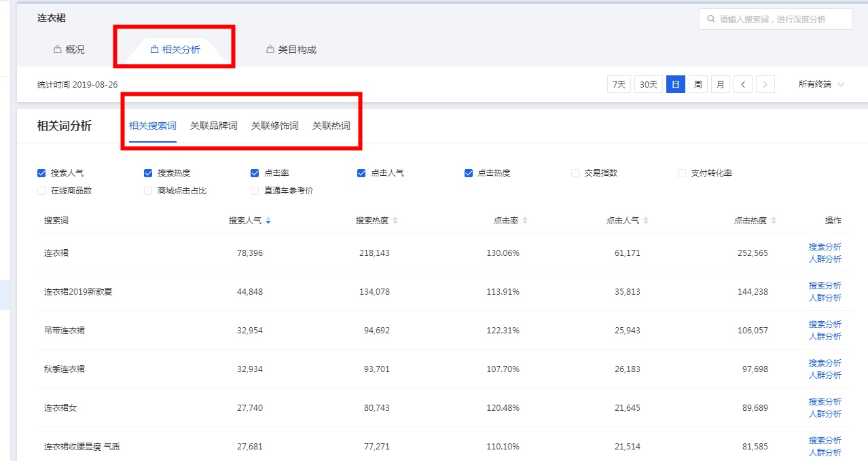Enable the 直通车参考价 checkbox
868x461 pixels.
click(x=255, y=191)
